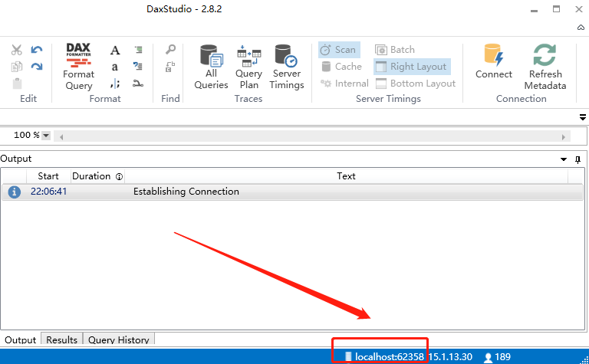Click the swap delimiters icon
Image resolution: width=589 pixels, height=364 pixels.
coord(115,84)
